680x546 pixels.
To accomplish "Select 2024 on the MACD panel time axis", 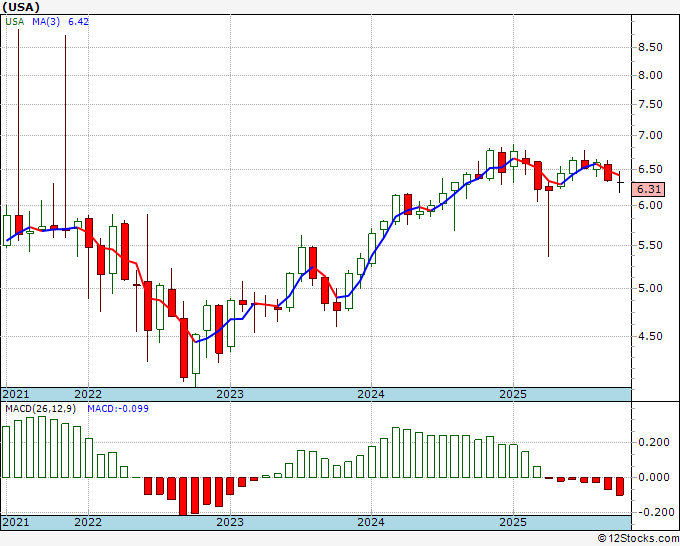I will point(371,522).
